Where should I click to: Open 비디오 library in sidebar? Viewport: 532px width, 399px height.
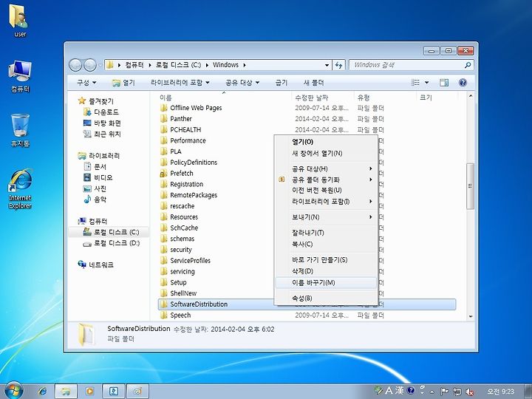[x=98, y=177]
